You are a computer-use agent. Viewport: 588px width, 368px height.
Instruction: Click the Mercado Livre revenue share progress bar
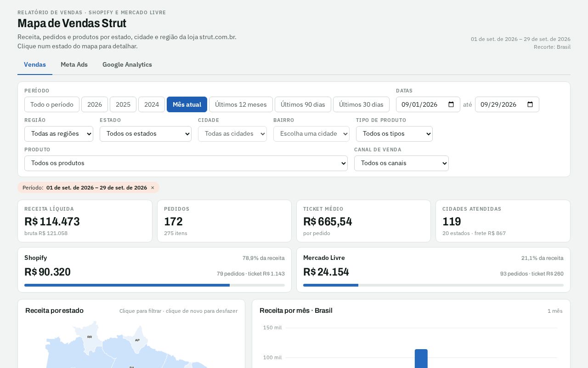(433, 285)
